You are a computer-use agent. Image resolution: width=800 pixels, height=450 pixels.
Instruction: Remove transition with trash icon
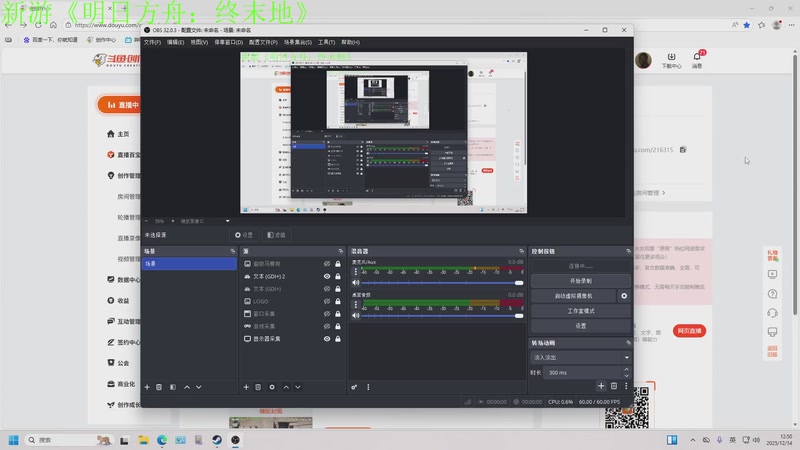point(614,386)
